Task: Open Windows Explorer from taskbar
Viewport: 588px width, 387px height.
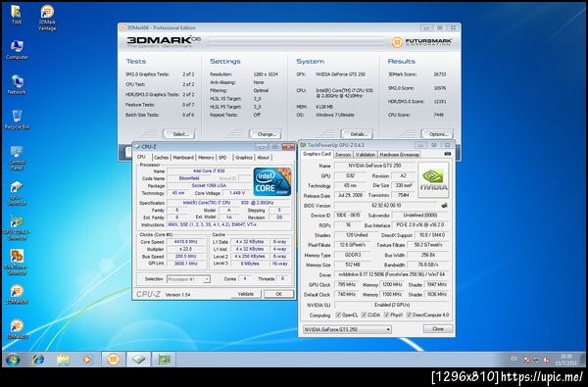Action: click(x=63, y=360)
